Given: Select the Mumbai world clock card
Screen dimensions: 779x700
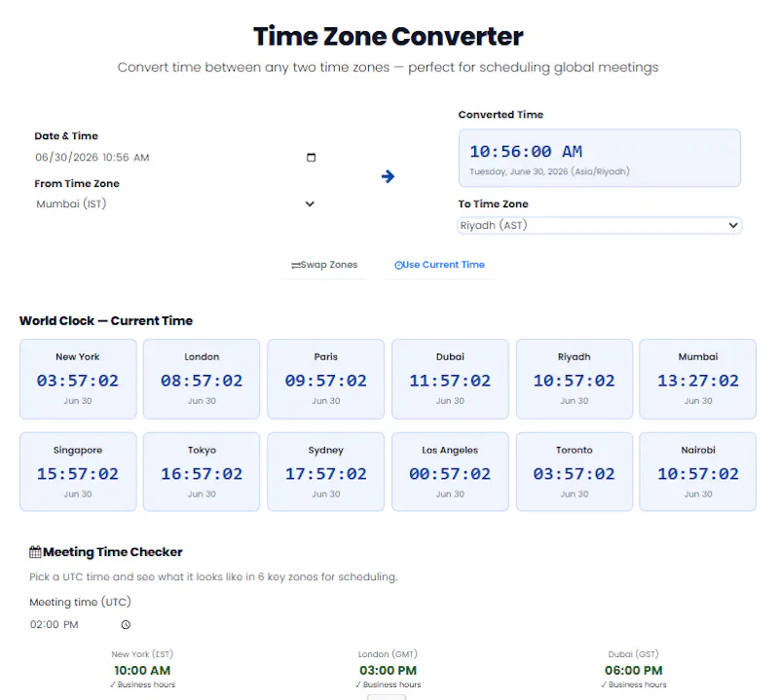Looking at the screenshot, I should pyautogui.click(x=698, y=379).
